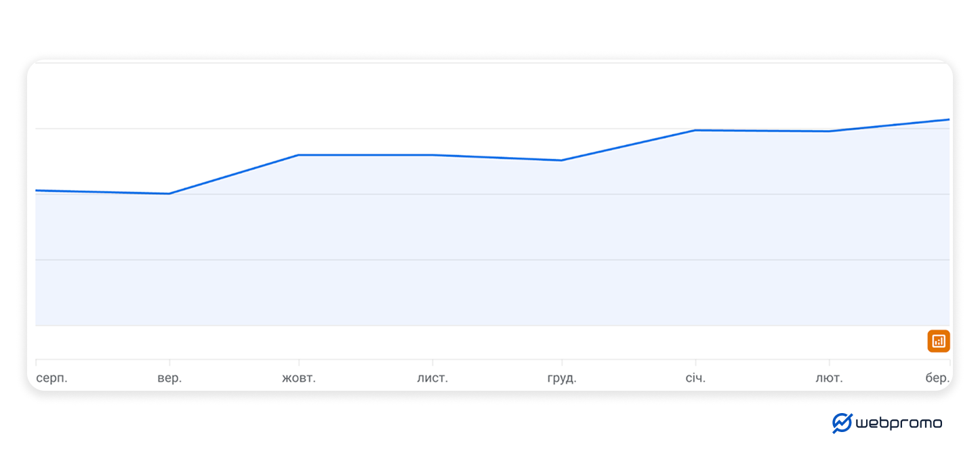980x451 pixels.
Task: Select the серп. month label
Action: click(x=52, y=378)
